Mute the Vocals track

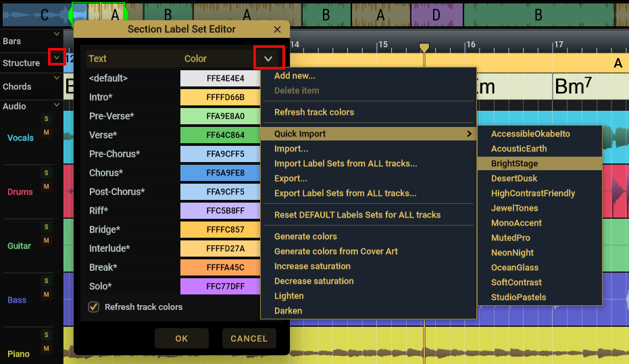pos(46,132)
